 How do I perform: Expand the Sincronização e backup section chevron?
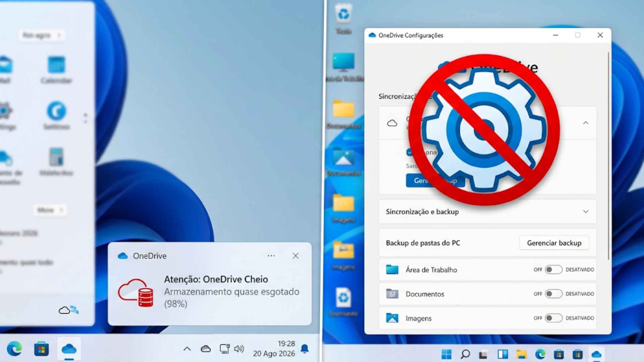click(x=586, y=212)
